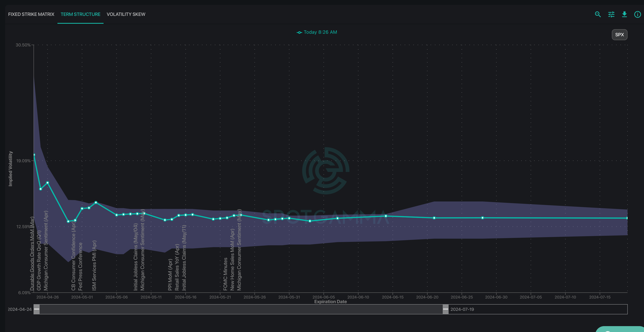The image size is (644, 332).
Task: Click the Durable Goods Orders MoM event label
Action: coord(32,254)
